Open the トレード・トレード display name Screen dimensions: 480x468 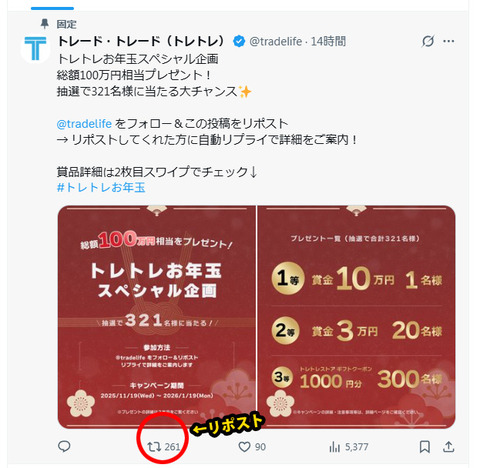[143, 41]
